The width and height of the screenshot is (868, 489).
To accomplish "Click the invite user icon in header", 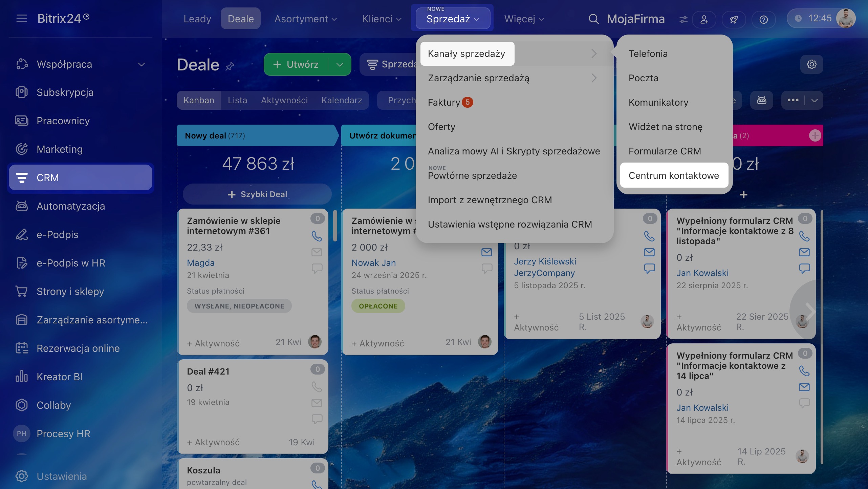I will 704,19.
